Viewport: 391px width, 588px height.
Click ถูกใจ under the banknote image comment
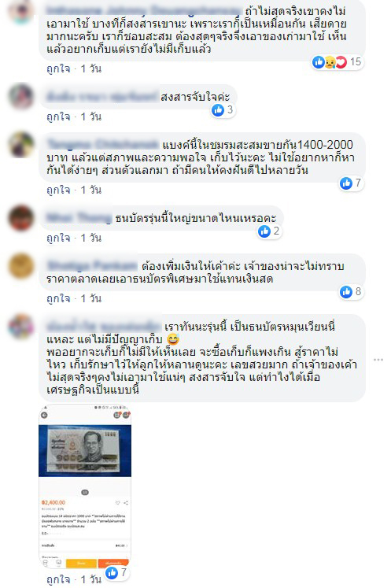58,579
